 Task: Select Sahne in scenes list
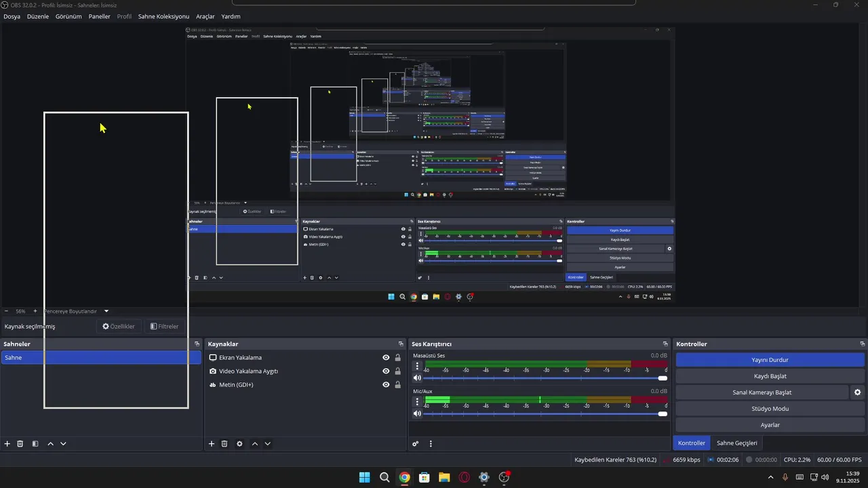(x=101, y=358)
